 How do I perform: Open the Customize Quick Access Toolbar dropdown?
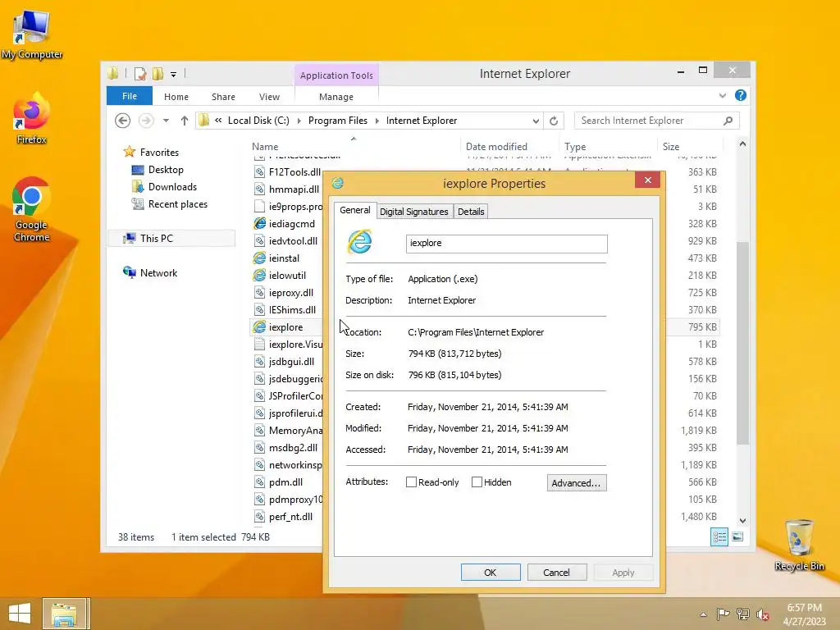point(174,75)
